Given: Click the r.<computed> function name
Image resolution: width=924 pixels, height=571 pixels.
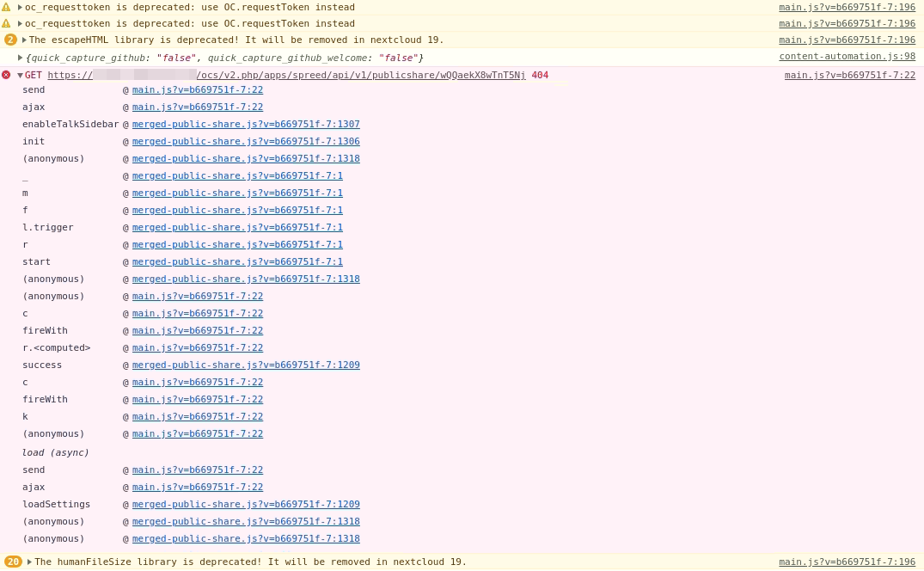Looking at the screenshot, I should coord(56,347).
